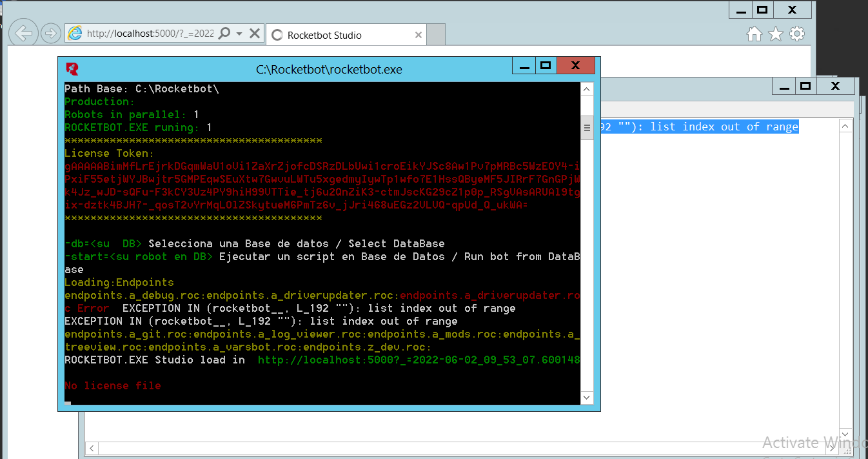Open a new blank tab beside Rocketbot Studio
The image size is (868, 459).
coord(436,35)
